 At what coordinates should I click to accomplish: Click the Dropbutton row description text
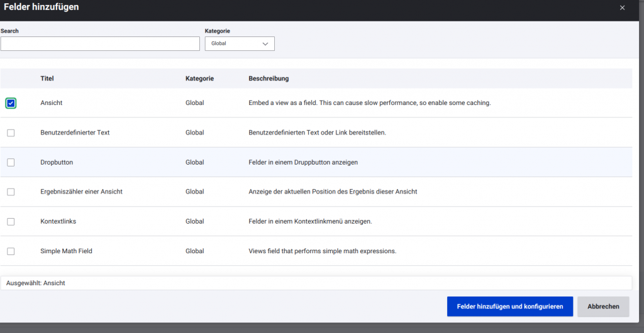303,162
